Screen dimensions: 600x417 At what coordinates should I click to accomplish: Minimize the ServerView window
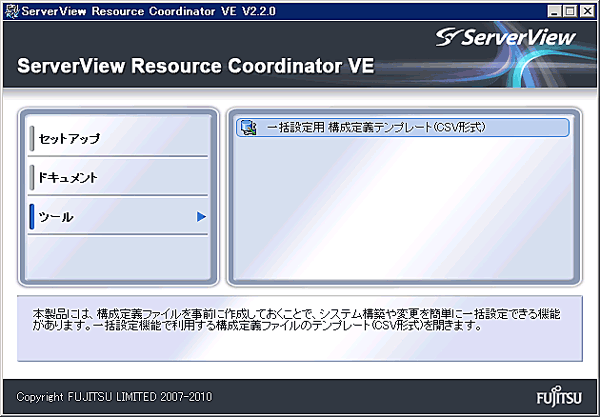tap(554, 11)
